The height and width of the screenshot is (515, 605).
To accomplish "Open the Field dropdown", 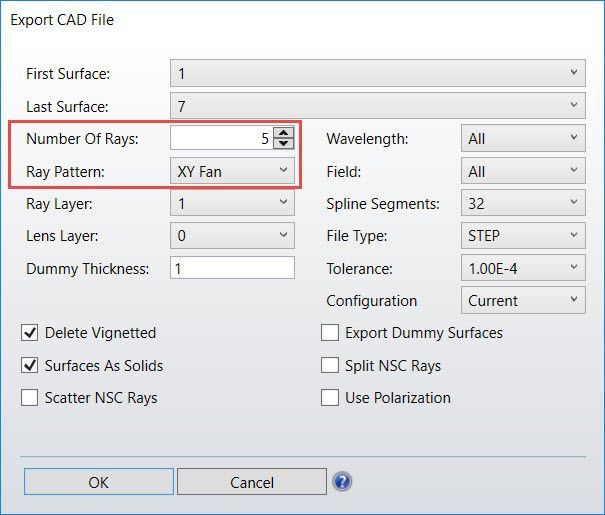I will coord(523,171).
